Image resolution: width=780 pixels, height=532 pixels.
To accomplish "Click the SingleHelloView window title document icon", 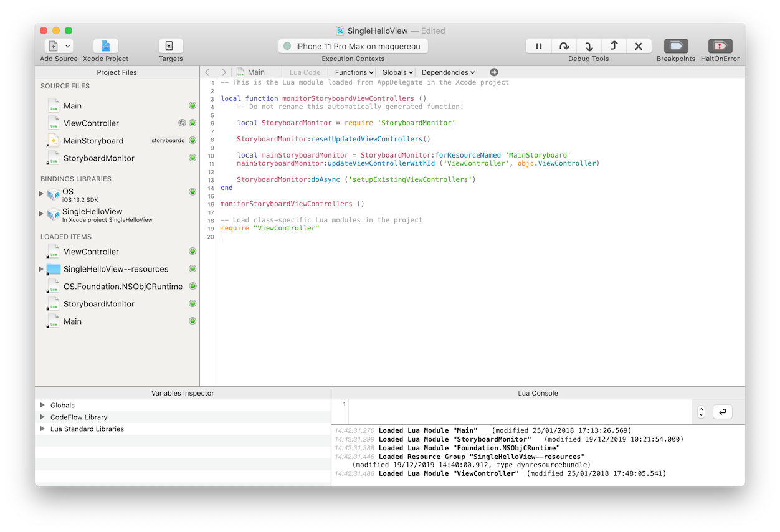I will coord(340,31).
